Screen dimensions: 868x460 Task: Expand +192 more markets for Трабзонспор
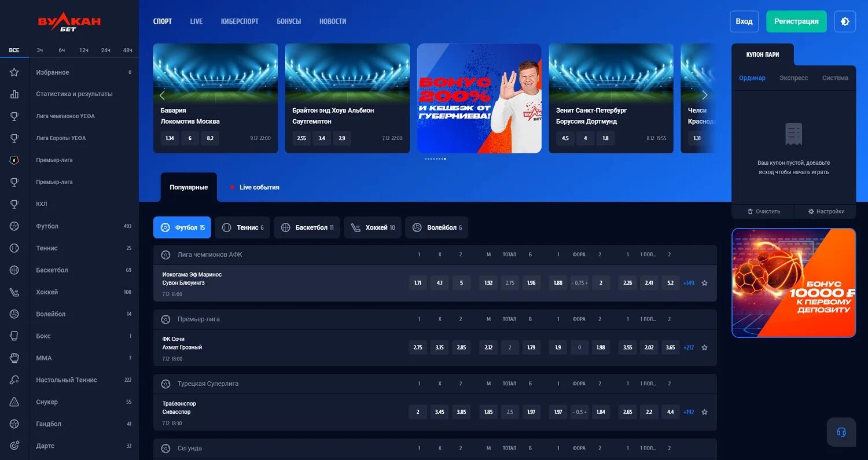click(x=689, y=412)
